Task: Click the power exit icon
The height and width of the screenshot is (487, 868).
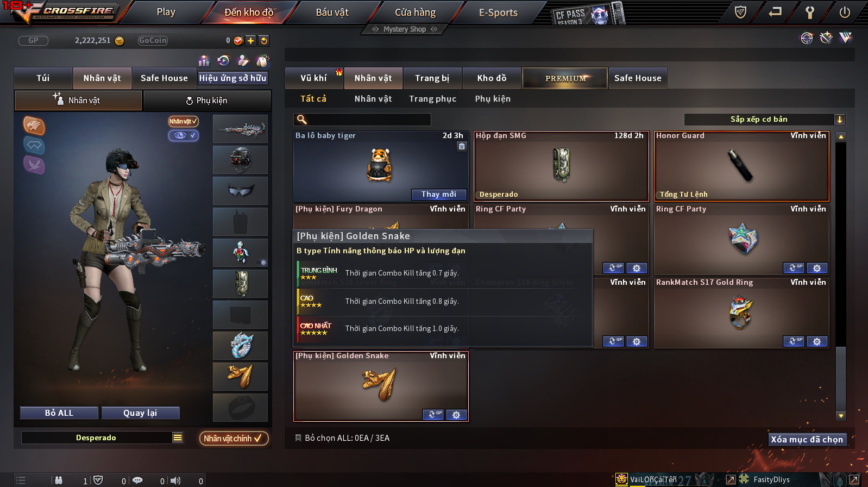Action: click(845, 12)
